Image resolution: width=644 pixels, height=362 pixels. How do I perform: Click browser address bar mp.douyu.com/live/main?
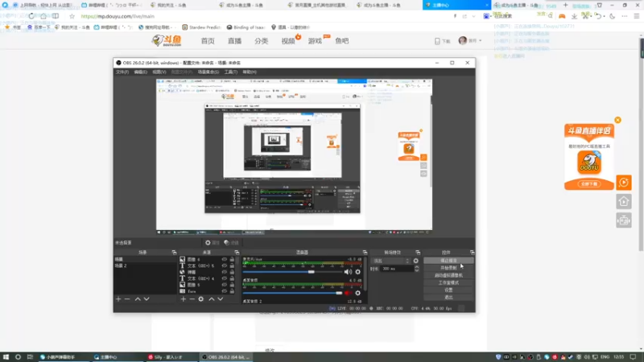[x=118, y=16]
